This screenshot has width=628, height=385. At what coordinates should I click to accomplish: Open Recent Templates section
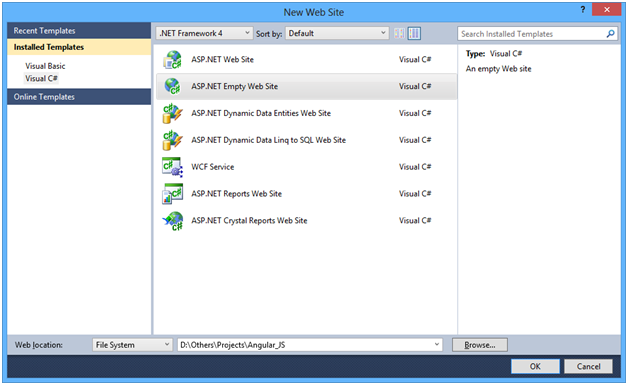pyautogui.click(x=79, y=30)
